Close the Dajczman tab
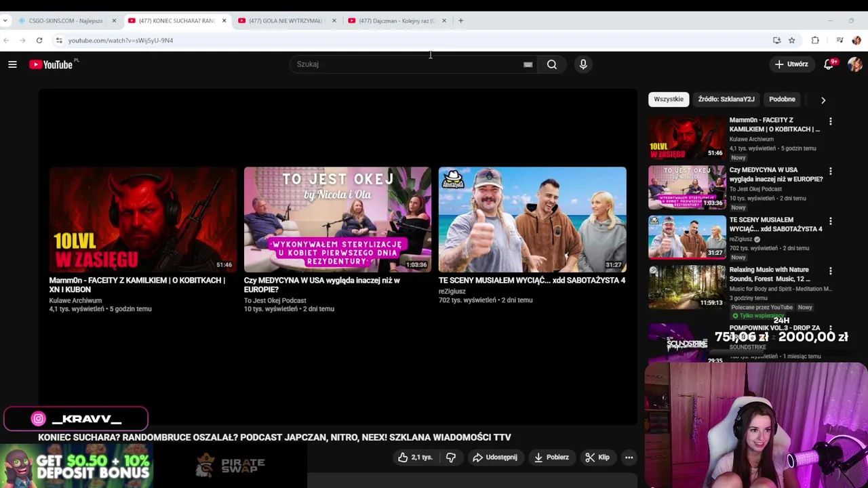 (444, 20)
